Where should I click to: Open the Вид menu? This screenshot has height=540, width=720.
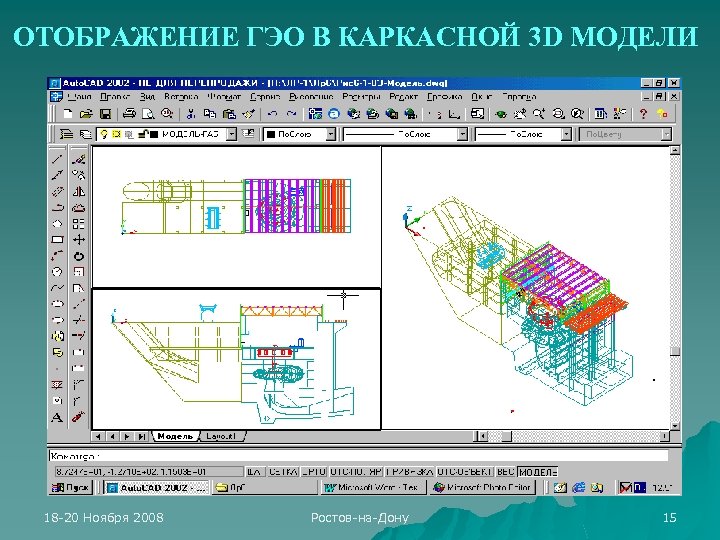click(x=147, y=96)
